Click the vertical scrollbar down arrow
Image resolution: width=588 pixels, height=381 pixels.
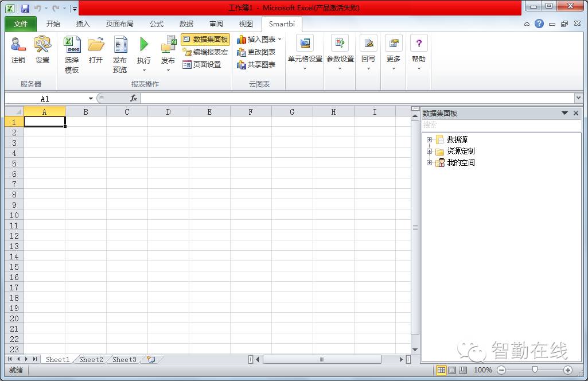(x=415, y=349)
